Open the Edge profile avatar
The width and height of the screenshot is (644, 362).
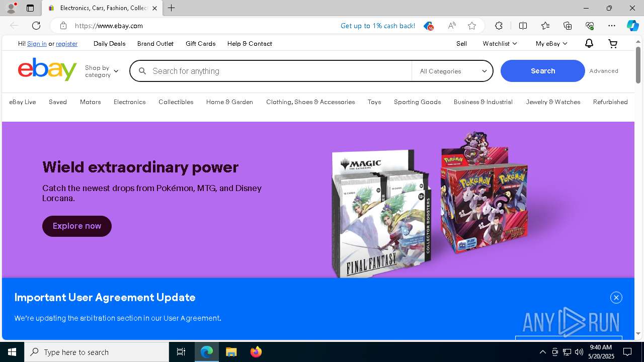point(11,8)
